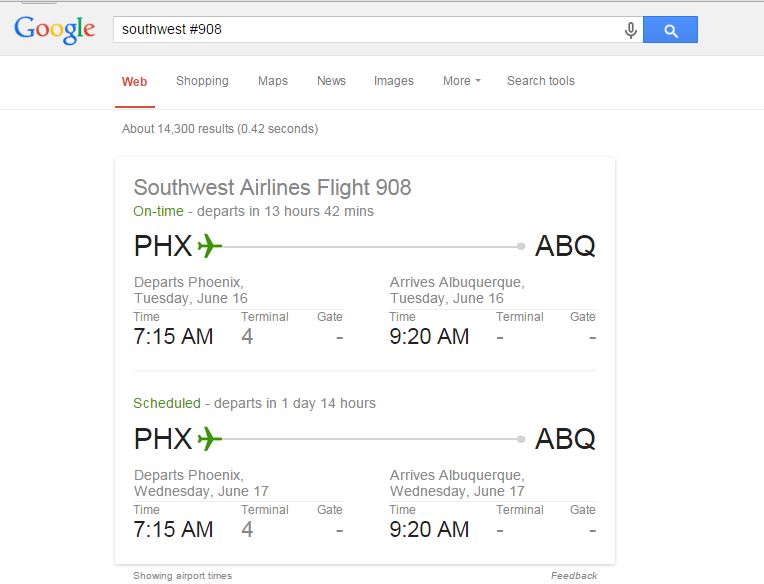Image resolution: width=764 pixels, height=584 pixels.
Task: Click the Scheduled status text
Action: pos(167,403)
